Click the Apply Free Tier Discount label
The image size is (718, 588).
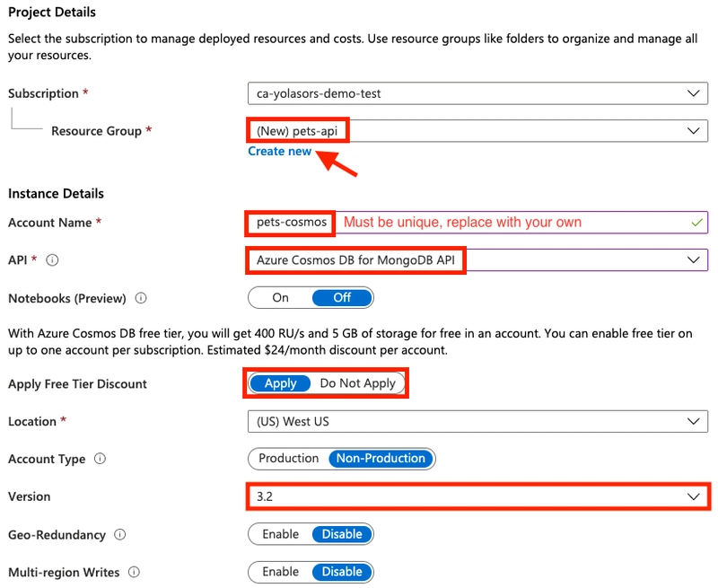77,383
